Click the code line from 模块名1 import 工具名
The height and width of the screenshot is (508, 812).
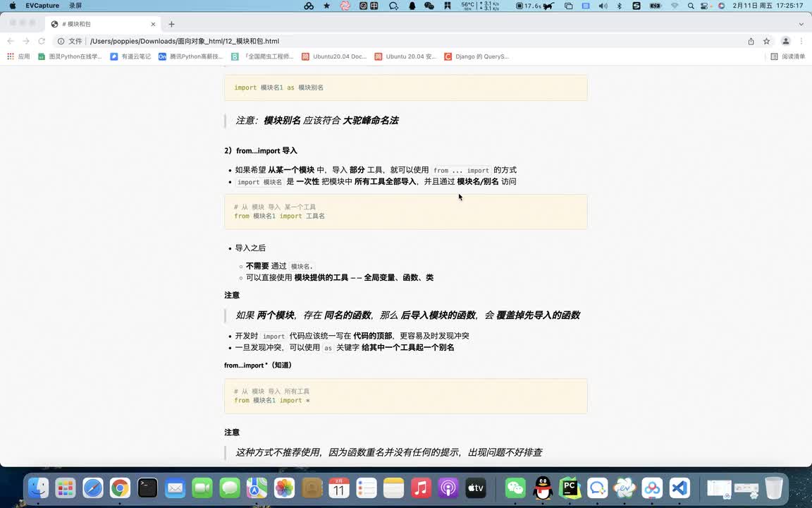[280, 216]
